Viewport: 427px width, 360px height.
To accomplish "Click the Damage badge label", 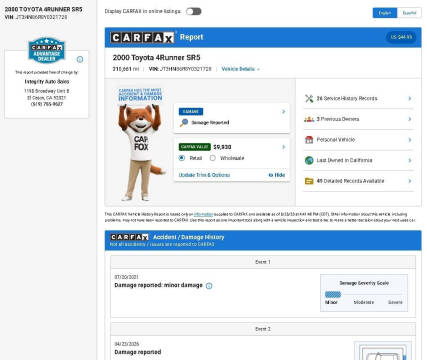I will click(x=191, y=112).
